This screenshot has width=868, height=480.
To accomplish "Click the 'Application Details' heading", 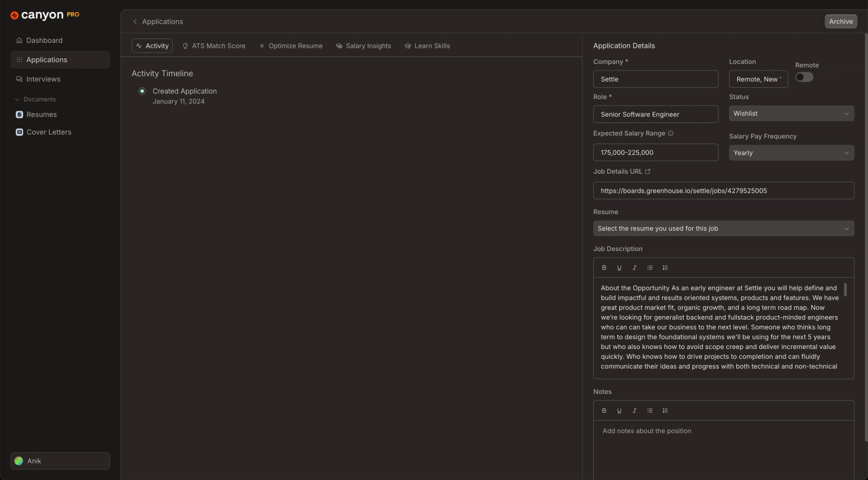I will 624,46.
